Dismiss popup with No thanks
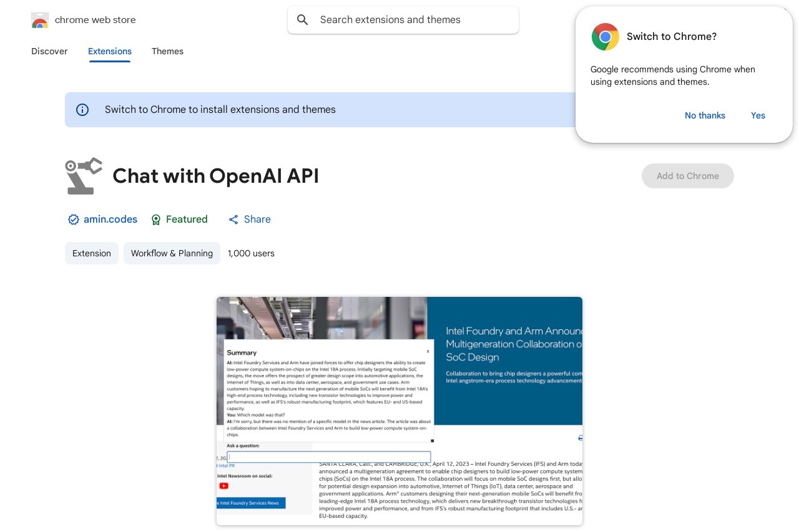 point(705,115)
